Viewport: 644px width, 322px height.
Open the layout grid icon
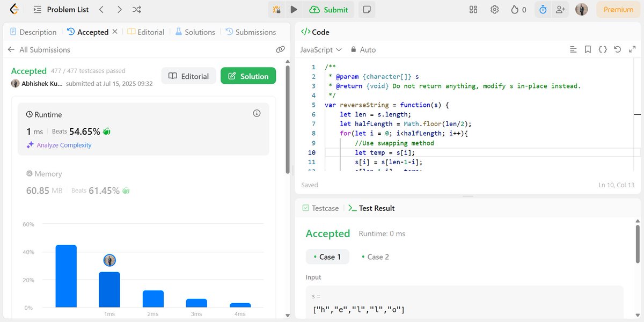click(x=473, y=10)
